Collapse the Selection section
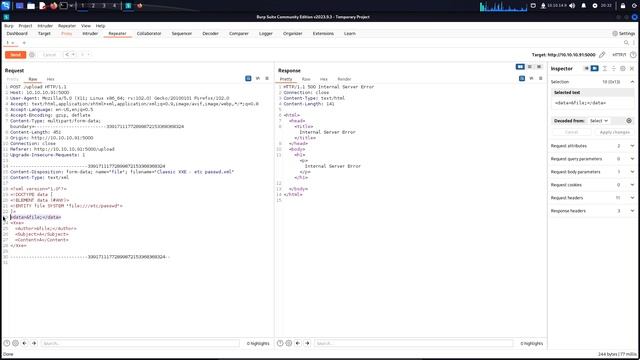 click(632, 82)
